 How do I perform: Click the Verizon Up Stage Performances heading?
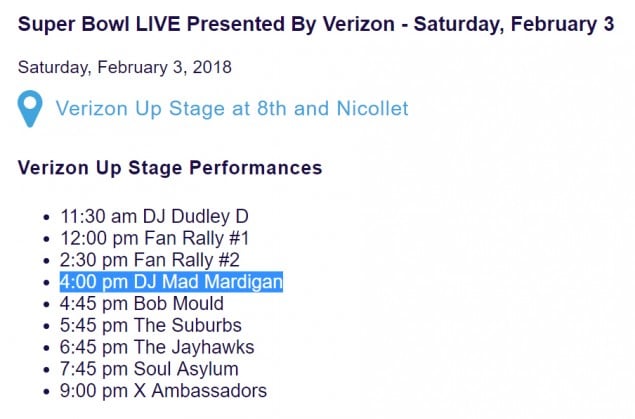170,168
